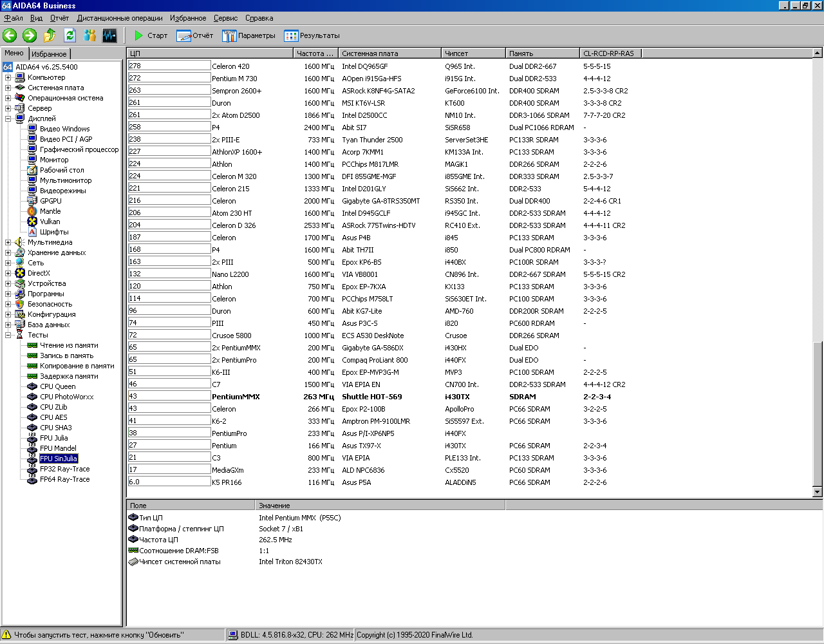The height and width of the screenshot is (644, 824).
Task: Click the graph monitor toolbar icon
Action: 109,35
